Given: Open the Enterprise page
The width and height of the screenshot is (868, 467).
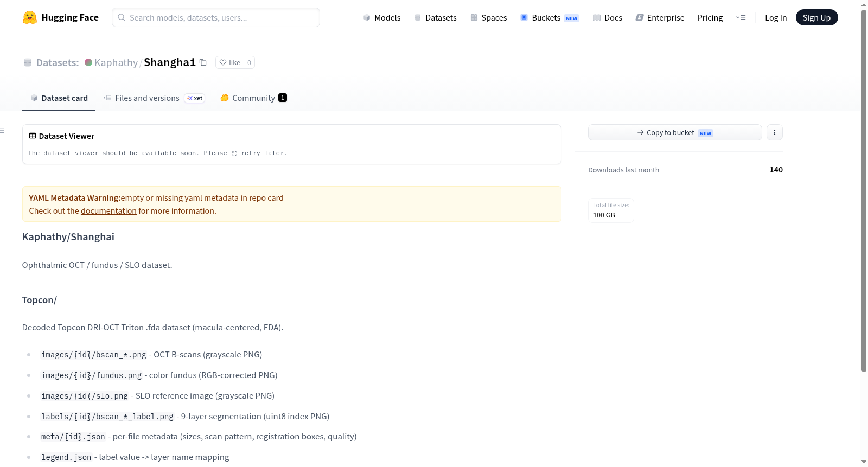Looking at the screenshot, I should (660, 17).
